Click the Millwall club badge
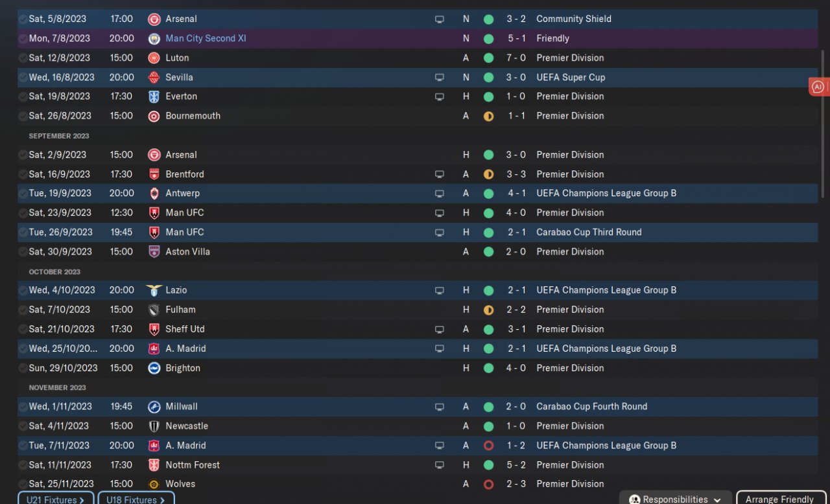Viewport: 830px width, 504px height. click(x=154, y=407)
